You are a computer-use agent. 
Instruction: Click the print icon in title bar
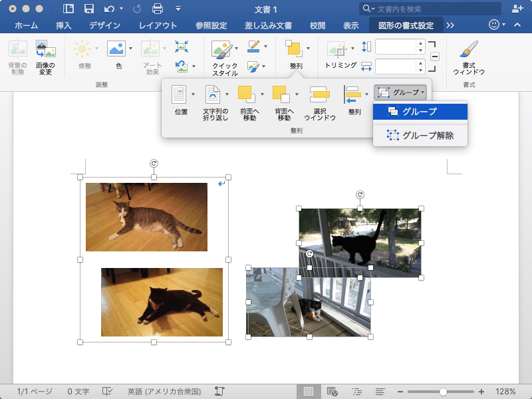pyautogui.click(x=157, y=9)
